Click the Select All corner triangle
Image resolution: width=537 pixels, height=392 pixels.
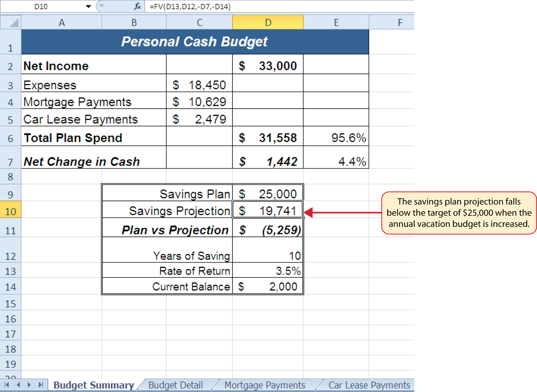(11, 22)
